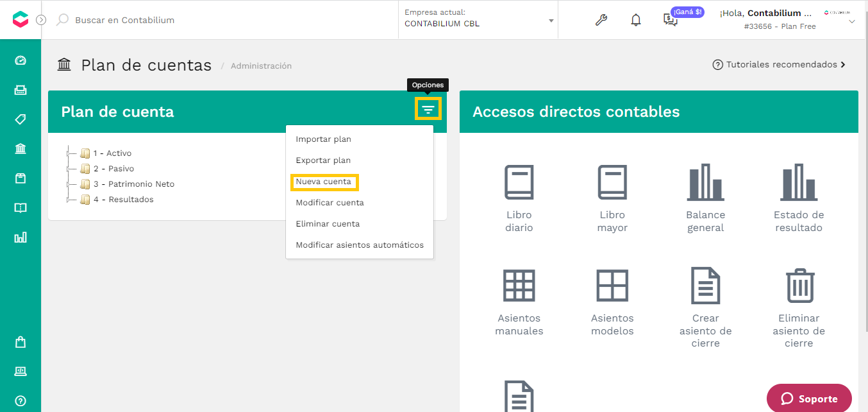Click the Opciones filter icon
The height and width of the screenshot is (412, 868).
coord(428,109)
